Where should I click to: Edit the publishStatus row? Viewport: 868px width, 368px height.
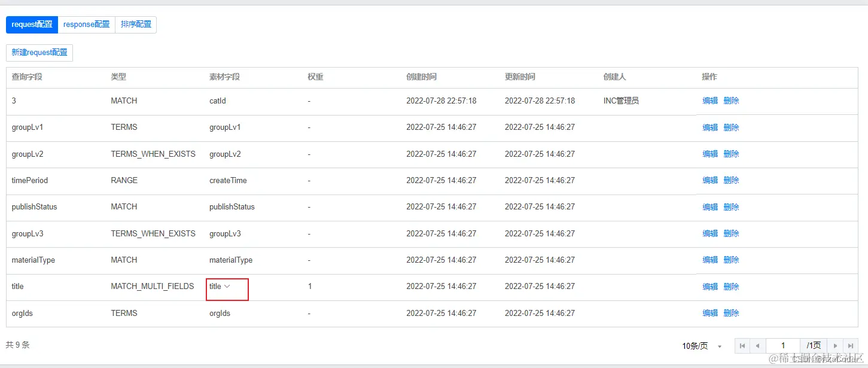tap(710, 207)
